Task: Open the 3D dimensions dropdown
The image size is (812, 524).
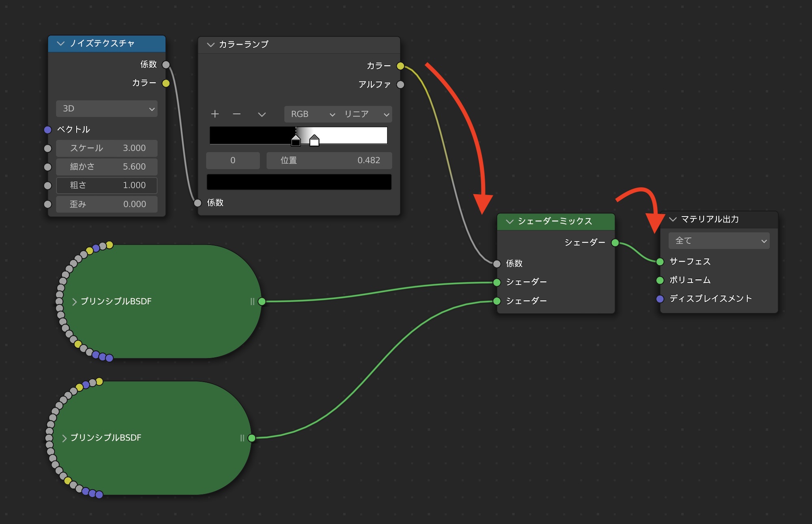Action: [x=107, y=109]
